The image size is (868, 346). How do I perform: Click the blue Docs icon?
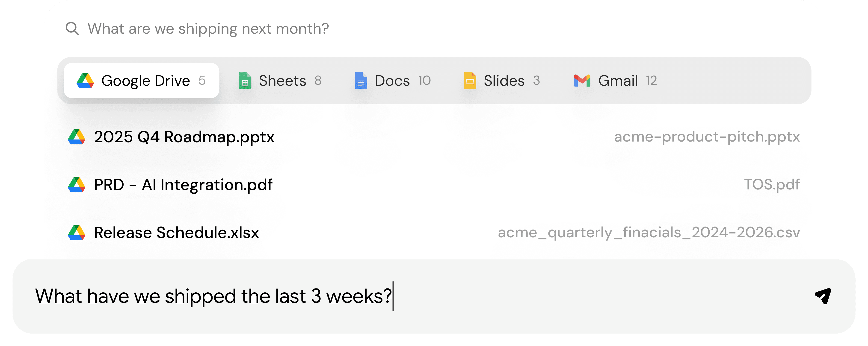tap(361, 81)
